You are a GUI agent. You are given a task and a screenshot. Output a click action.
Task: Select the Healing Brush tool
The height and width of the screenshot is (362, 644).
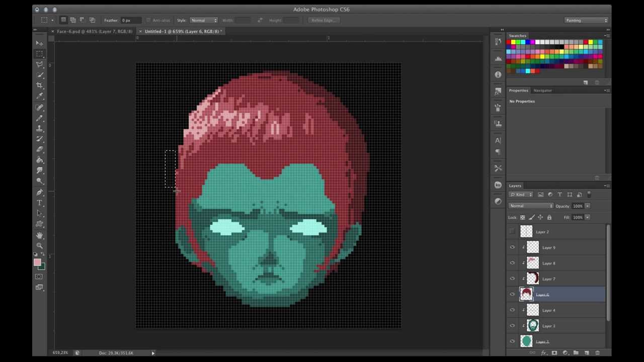[39, 108]
